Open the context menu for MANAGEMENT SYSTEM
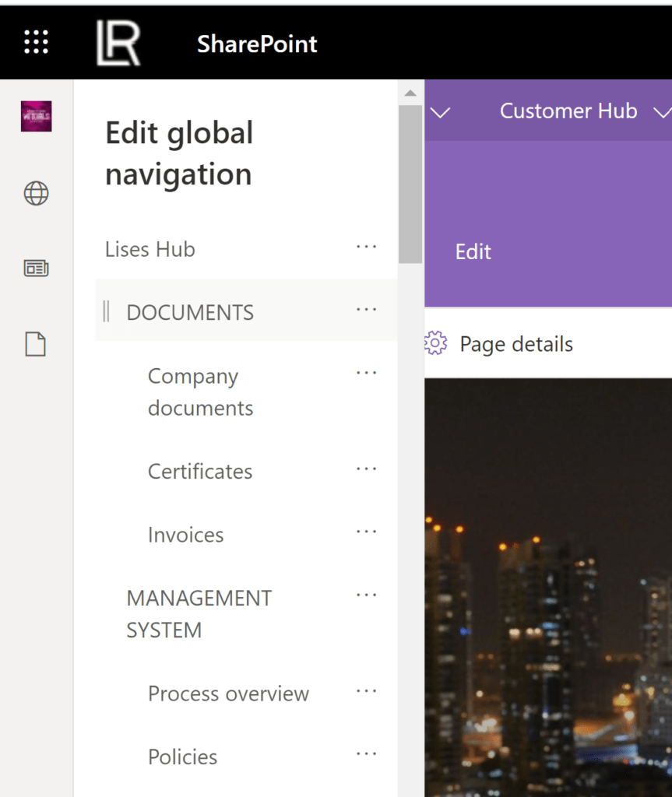 pyautogui.click(x=366, y=595)
